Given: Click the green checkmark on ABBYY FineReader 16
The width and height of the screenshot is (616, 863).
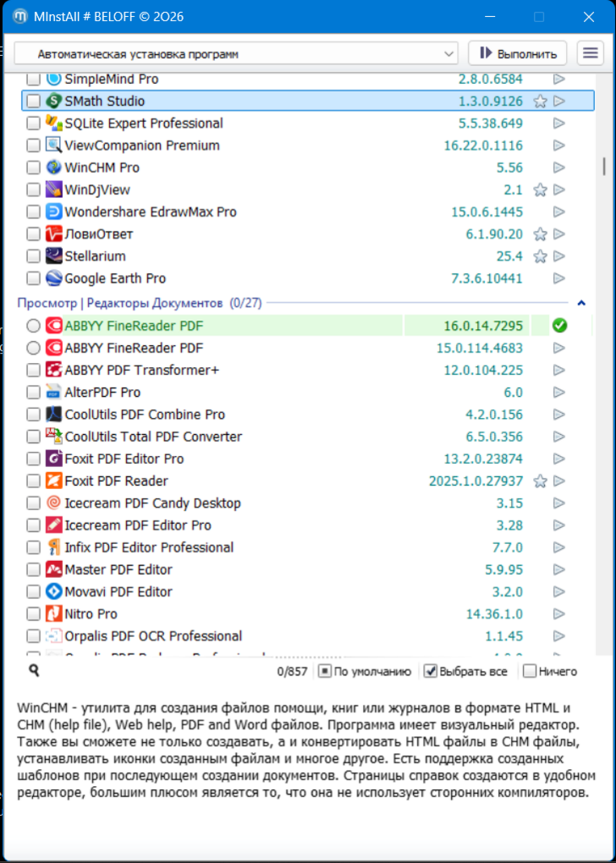Looking at the screenshot, I should (559, 326).
